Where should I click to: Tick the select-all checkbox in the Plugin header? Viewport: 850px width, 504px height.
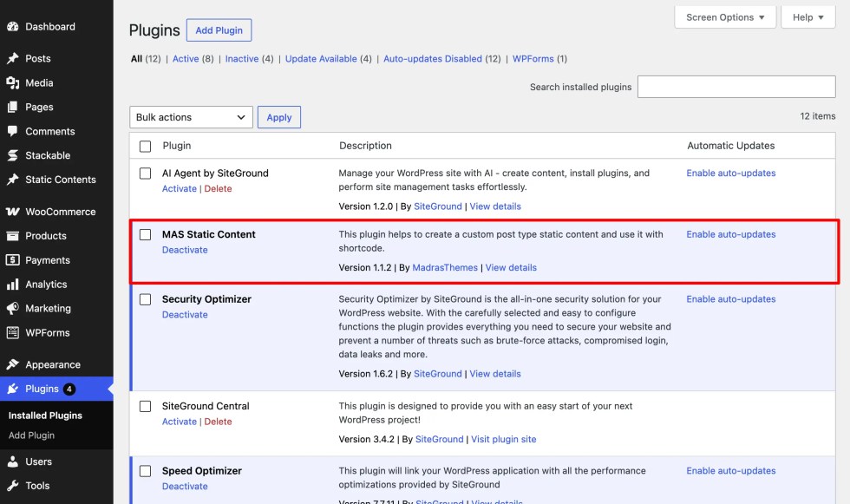(146, 147)
